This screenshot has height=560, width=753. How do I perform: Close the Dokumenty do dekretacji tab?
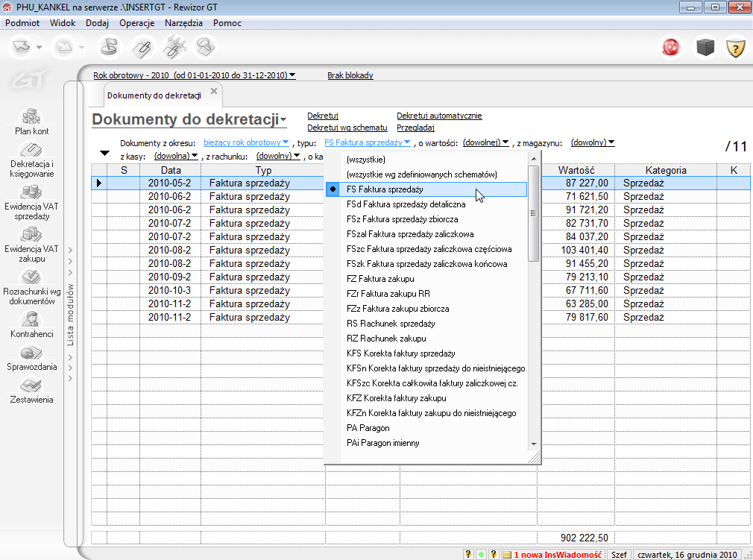point(213,92)
